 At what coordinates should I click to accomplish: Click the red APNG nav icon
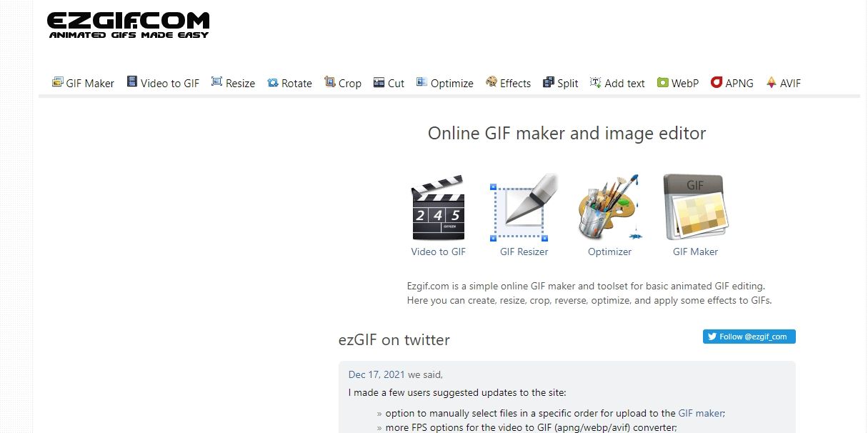717,82
